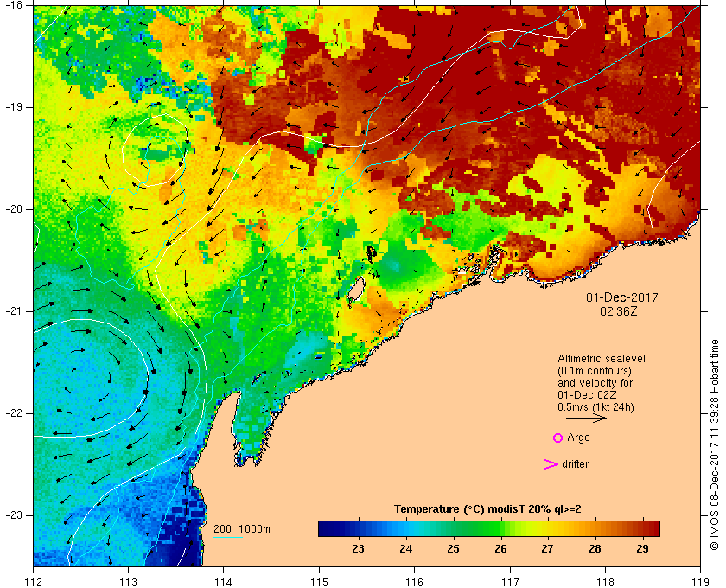This screenshot has width=726, height=588.
Task: Click the latitude axis label -18
Action: click(x=12, y=5)
